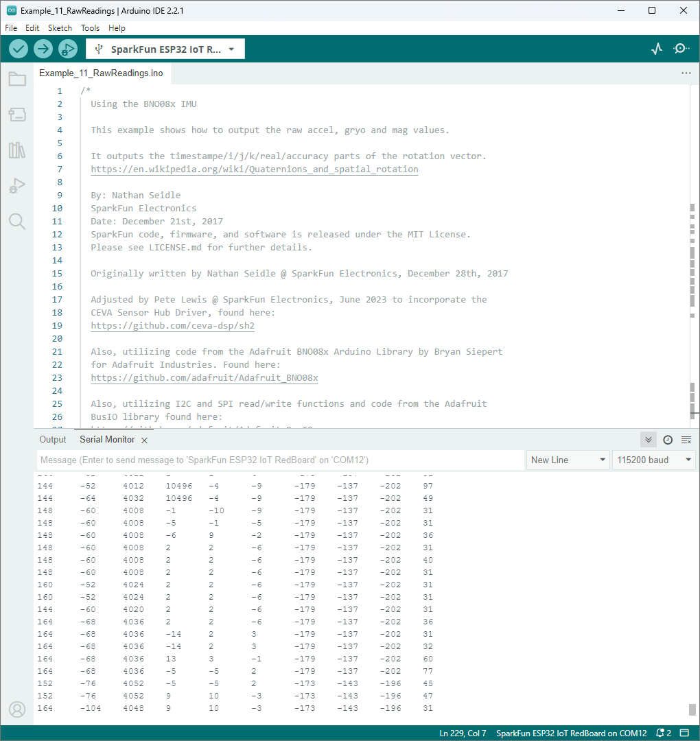This screenshot has height=741, width=700.
Task: Open the Library Manager books icon
Action: [17, 150]
